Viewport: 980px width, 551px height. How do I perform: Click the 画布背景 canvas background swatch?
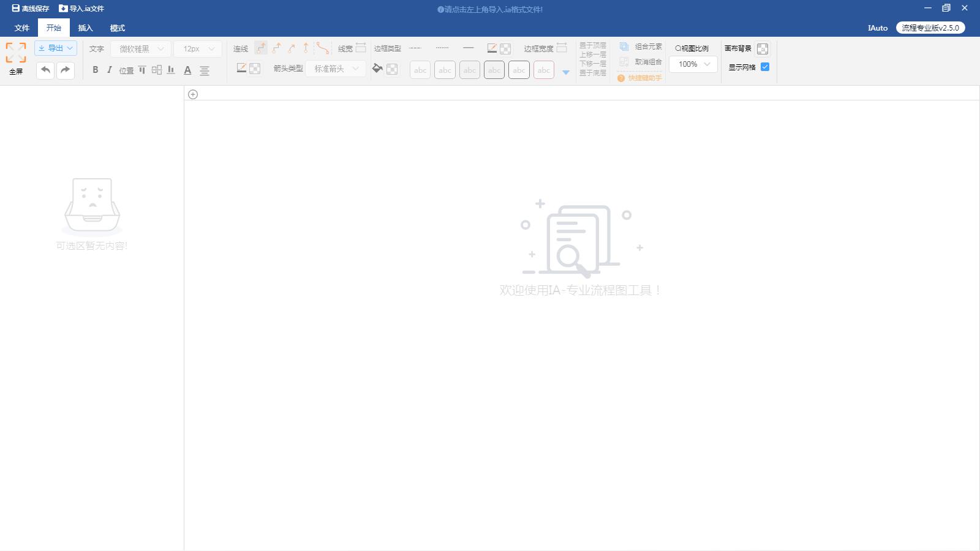click(763, 47)
